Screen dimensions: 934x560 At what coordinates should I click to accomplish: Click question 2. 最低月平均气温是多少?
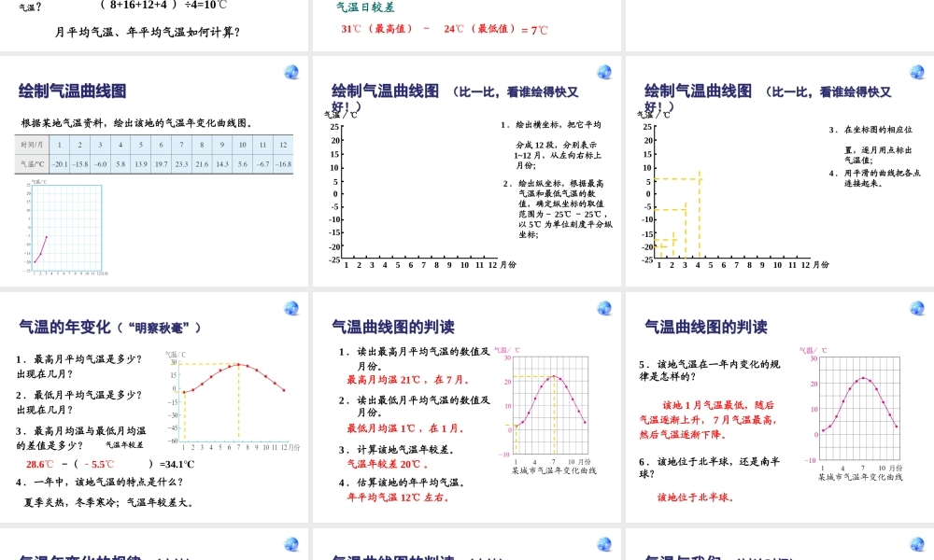coord(78,402)
